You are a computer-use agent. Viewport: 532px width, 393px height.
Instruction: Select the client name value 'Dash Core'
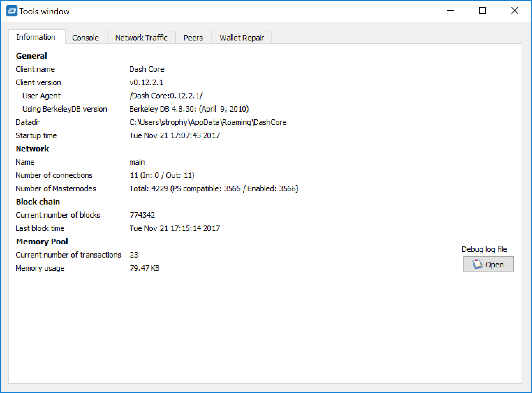coord(147,69)
